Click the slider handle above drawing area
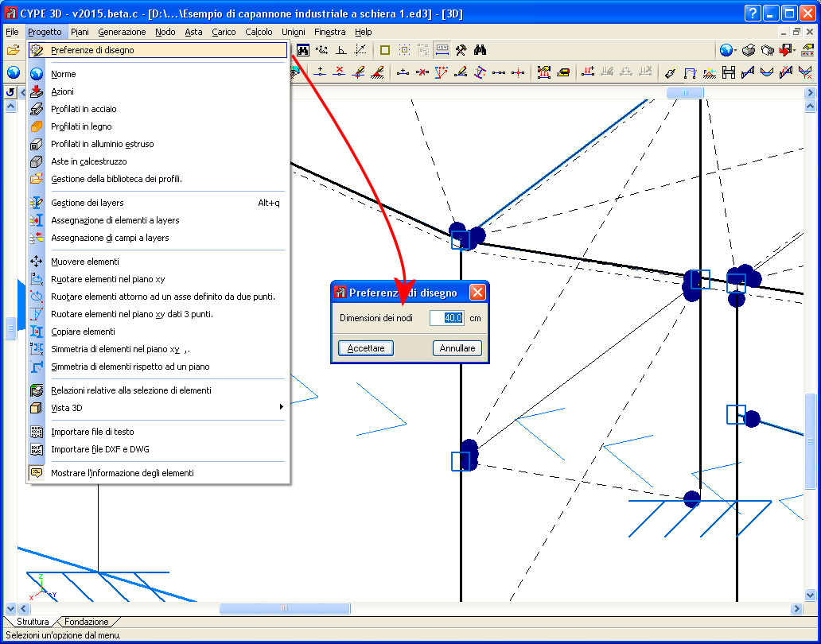The image size is (821, 644). pyautogui.click(x=685, y=92)
